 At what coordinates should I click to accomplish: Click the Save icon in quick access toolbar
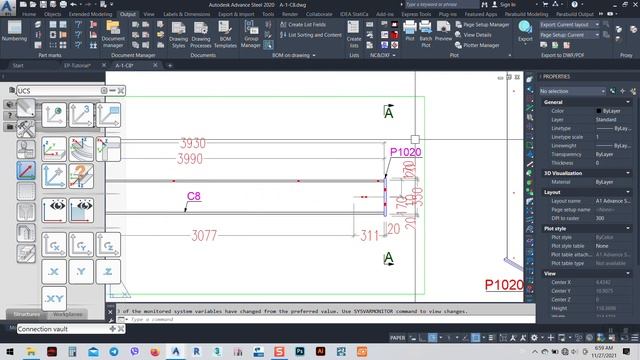[43, 4]
